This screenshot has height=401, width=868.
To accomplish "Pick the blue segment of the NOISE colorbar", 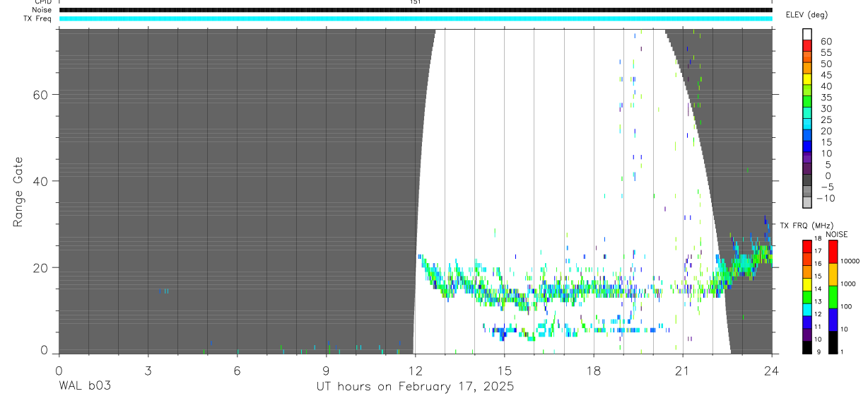I will point(833,320).
